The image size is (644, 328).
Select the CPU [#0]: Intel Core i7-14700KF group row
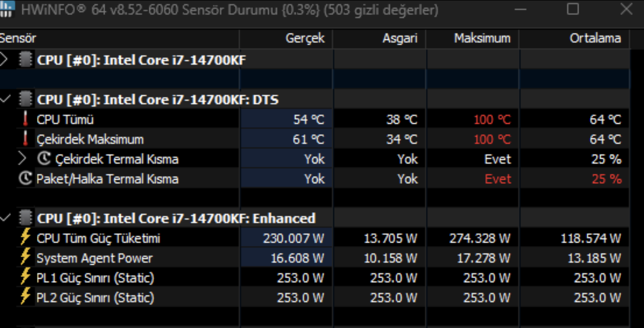click(x=141, y=60)
